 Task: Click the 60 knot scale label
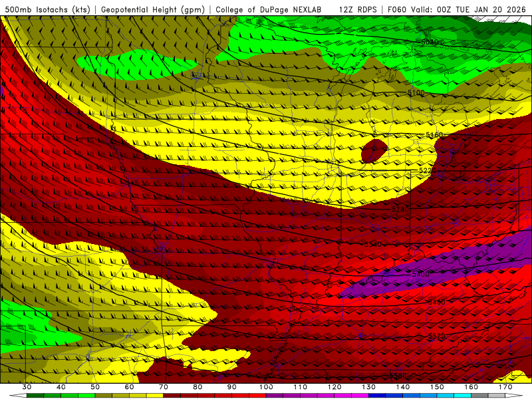point(129,387)
